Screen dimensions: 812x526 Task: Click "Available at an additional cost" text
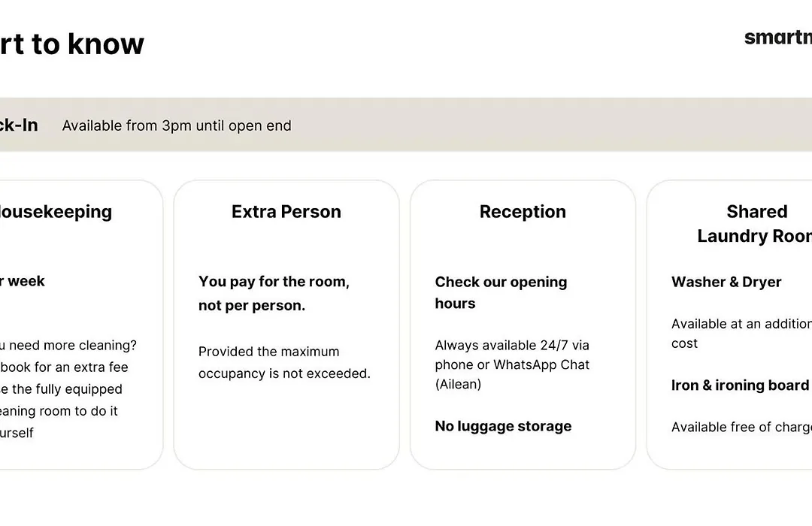click(741, 334)
